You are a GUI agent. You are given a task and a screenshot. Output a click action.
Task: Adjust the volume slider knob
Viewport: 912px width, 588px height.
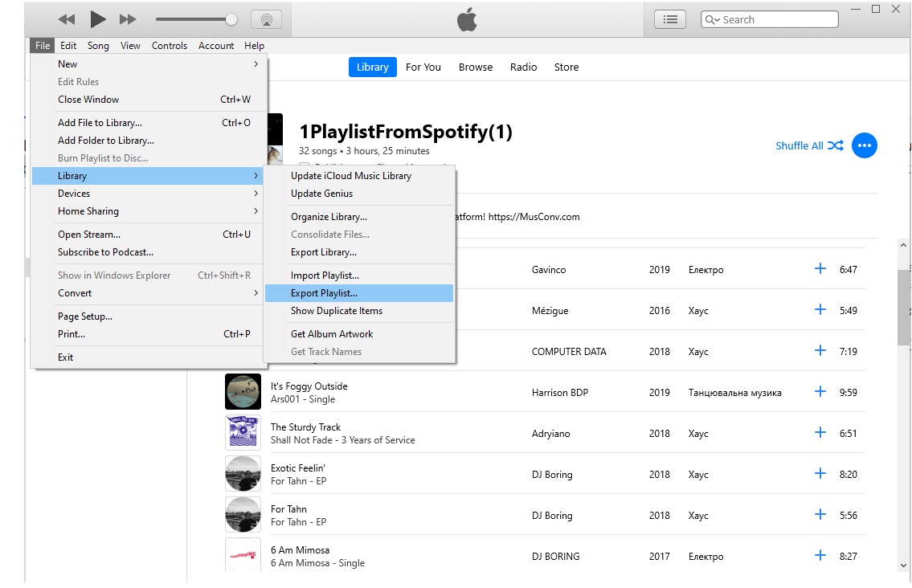click(231, 19)
